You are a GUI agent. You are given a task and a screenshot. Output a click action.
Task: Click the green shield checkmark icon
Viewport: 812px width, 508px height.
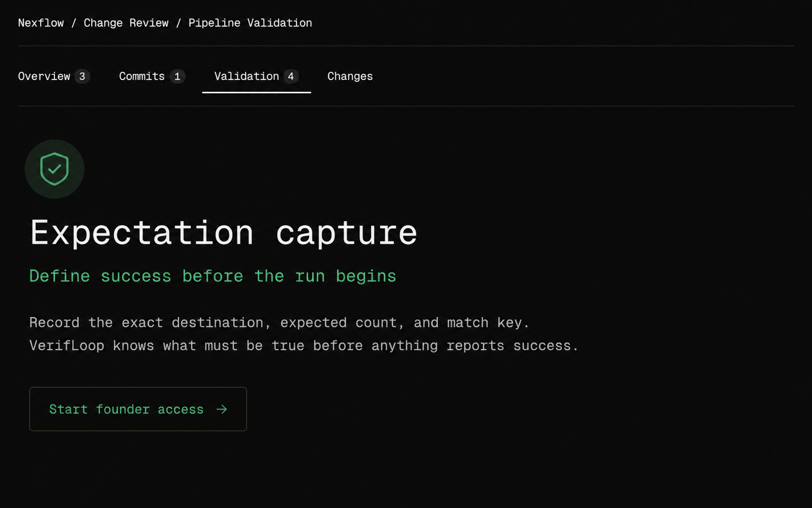(54, 169)
